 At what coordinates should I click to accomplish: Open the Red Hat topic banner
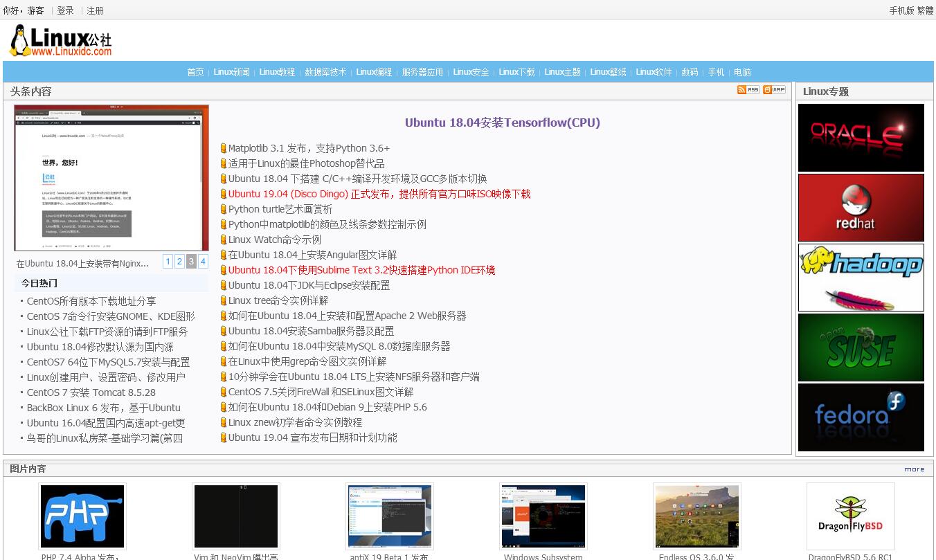pyautogui.click(x=861, y=207)
